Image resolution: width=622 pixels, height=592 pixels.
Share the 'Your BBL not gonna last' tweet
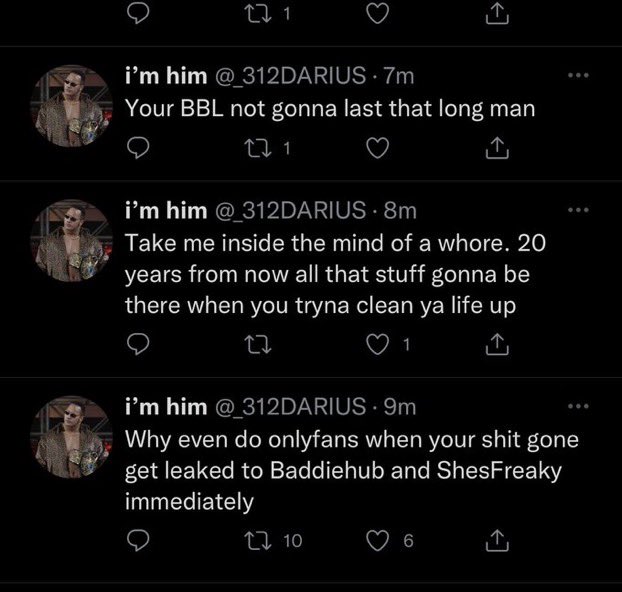click(x=497, y=148)
